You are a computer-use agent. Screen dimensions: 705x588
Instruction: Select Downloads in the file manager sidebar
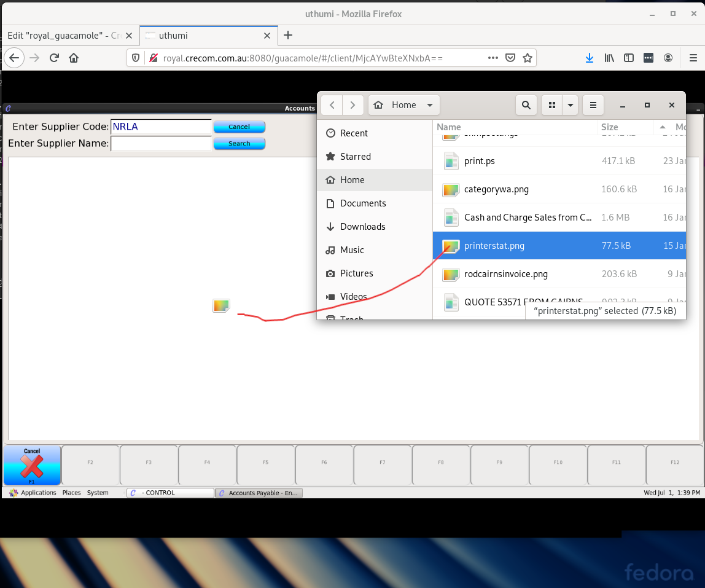click(x=362, y=227)
